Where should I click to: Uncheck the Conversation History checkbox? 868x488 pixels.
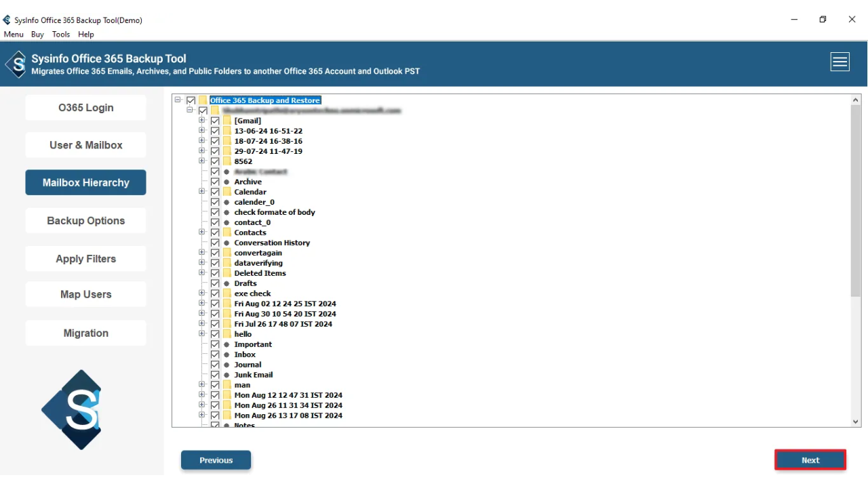tap(215, 243)
